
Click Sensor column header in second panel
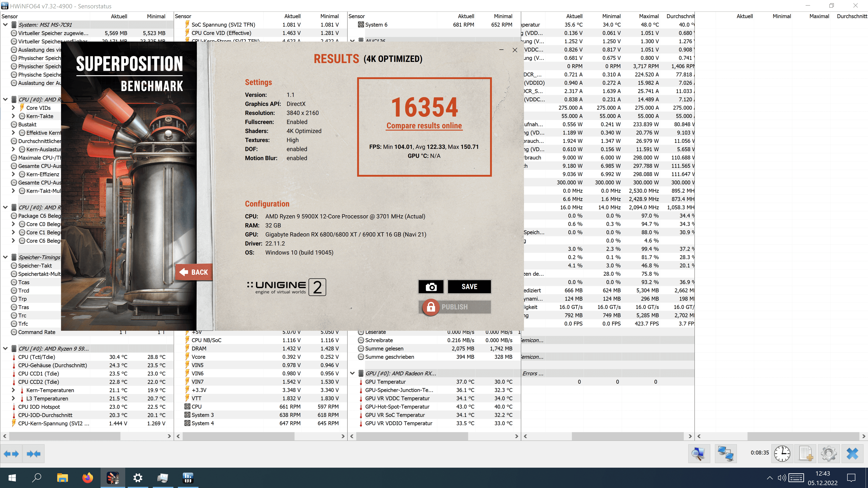pos(183,16)
